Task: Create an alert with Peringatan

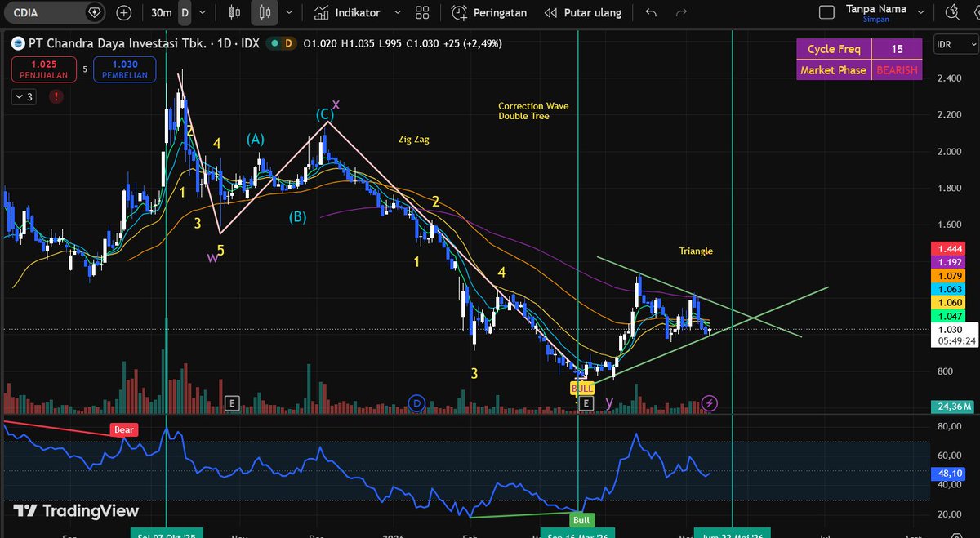Action: (489, 13)
